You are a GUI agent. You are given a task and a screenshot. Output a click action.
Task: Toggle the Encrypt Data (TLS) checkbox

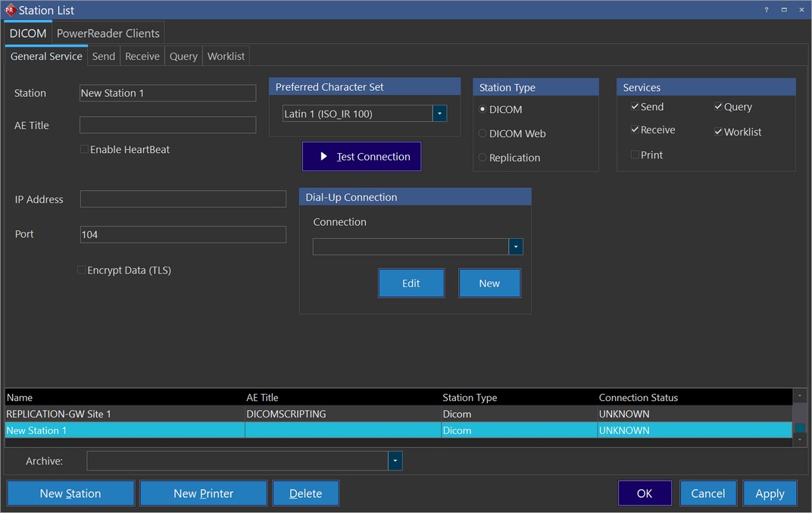point(82,270)
